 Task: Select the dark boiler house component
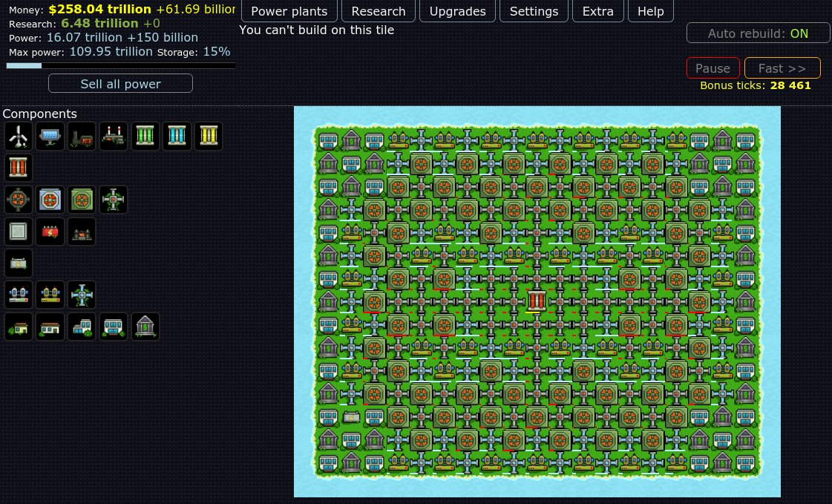coord(82,232)
